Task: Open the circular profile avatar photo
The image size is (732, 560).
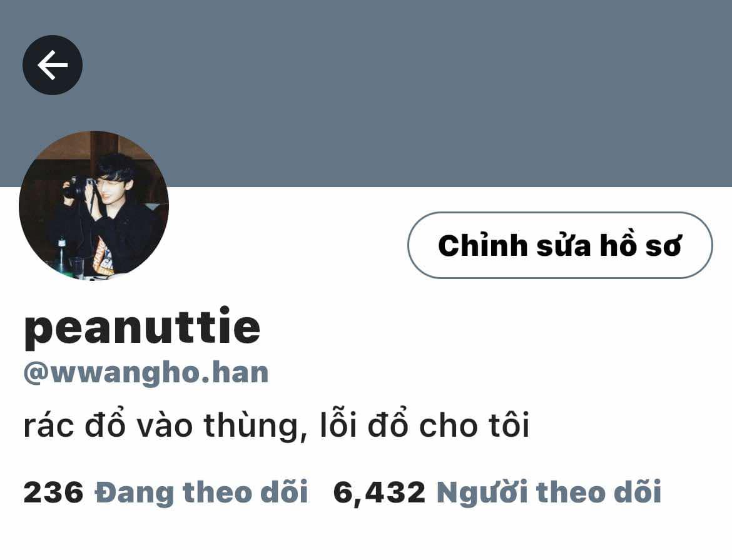Action: (94, 205)
